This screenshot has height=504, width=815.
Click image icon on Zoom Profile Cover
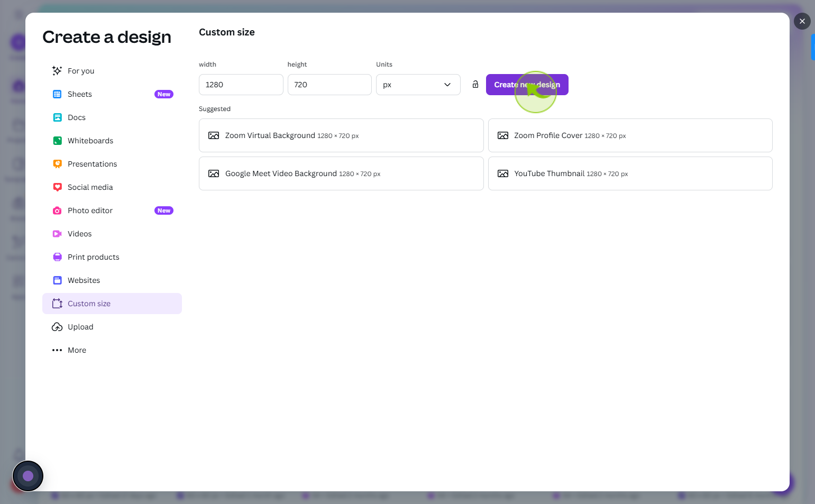click(503, 135)
